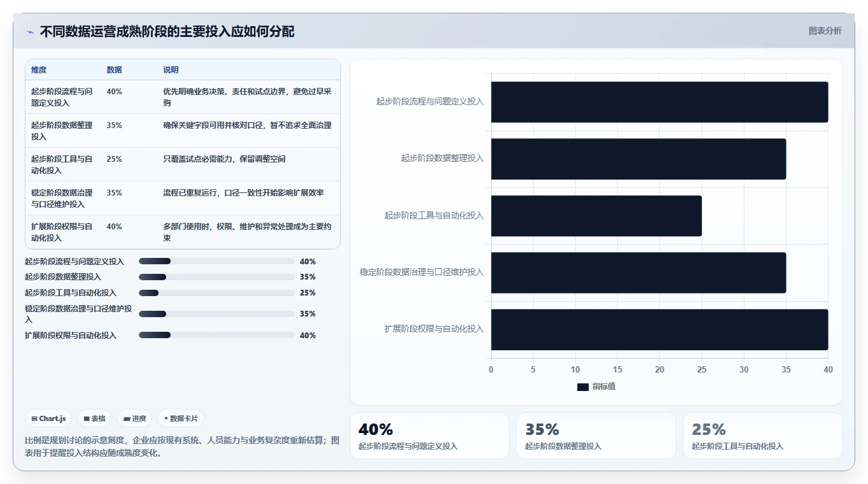The width and height of the screenshot is (868, 484).
Task: Click the 起步阶段工具与自动化投入 progress bar
Action: [217, 293]
